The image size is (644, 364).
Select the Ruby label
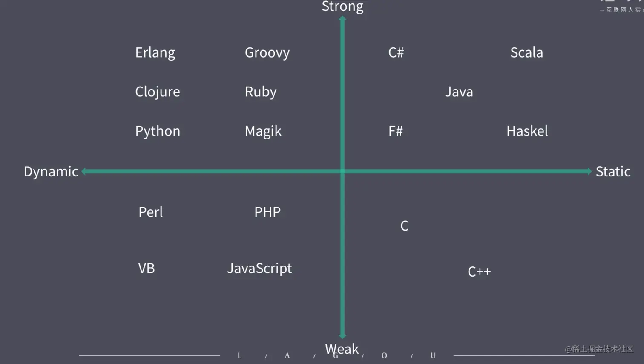tap(261, 92)
